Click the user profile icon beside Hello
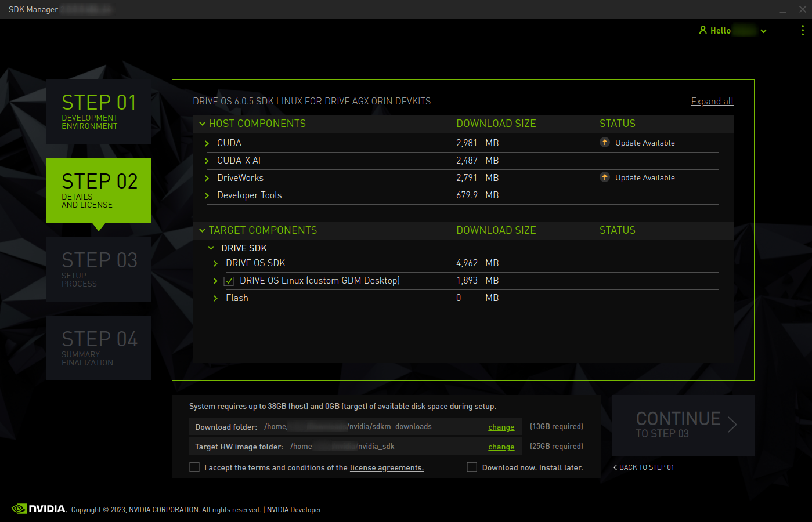Viewport: 812px width, 522px height. (703, 30)
